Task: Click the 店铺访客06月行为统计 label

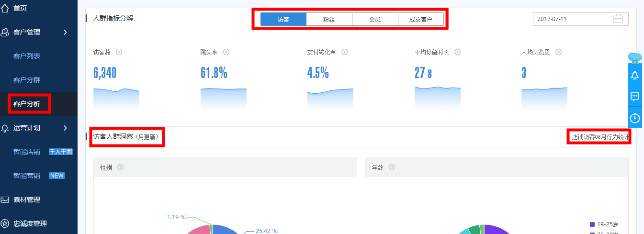Action: (x=600, y=137)
